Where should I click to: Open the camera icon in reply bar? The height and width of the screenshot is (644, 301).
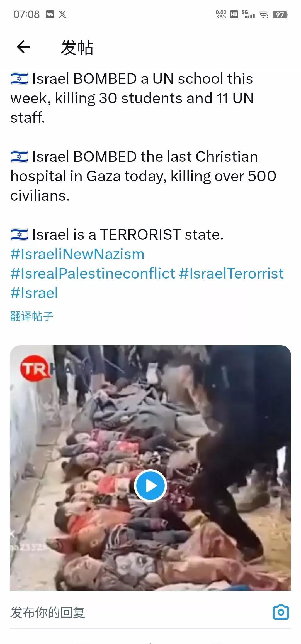tap(281, 612)
